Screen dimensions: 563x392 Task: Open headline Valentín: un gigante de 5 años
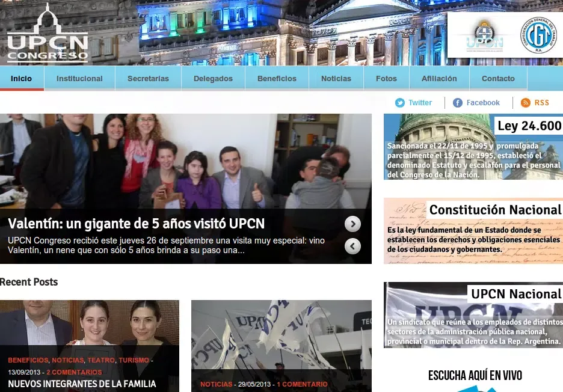coord(136,224)
